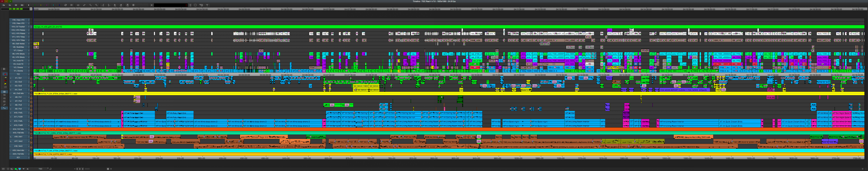Click the Ee toolbar button

pyautogui.click(x=4, y=5)
